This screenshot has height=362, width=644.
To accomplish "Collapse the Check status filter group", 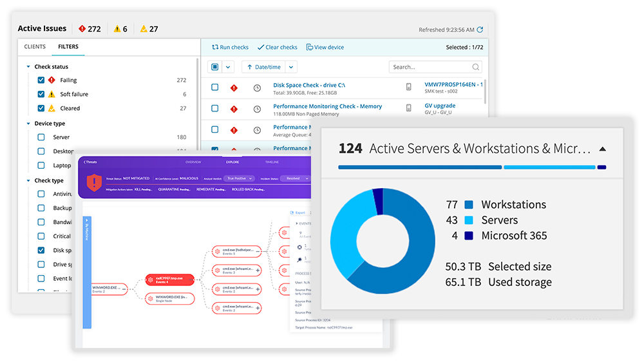I will 28,67.
